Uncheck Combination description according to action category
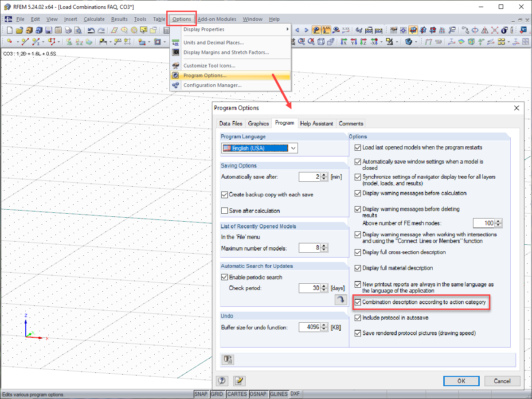The height and width of the screenshot is (399, 532). 358,302
